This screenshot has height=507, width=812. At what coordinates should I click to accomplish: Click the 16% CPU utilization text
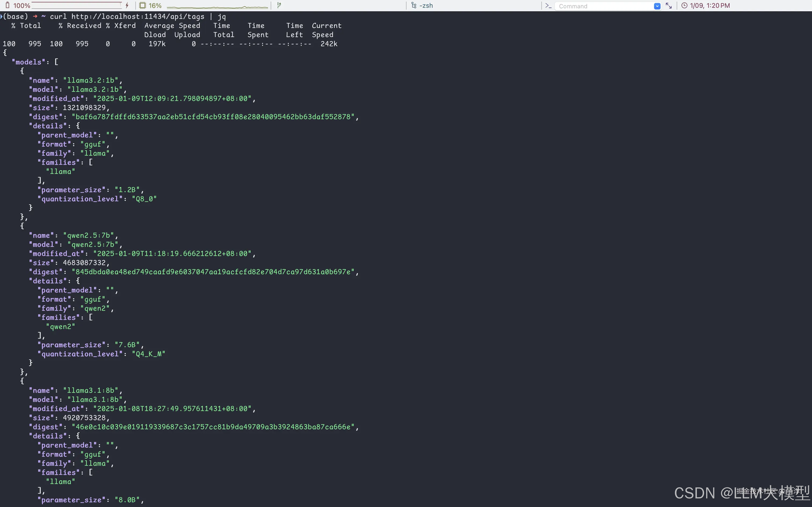(x=155, y=6)
